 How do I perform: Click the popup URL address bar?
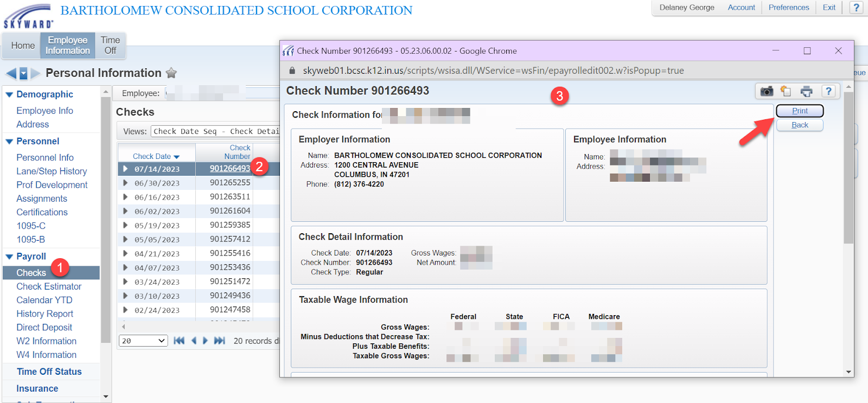[493, 71]
